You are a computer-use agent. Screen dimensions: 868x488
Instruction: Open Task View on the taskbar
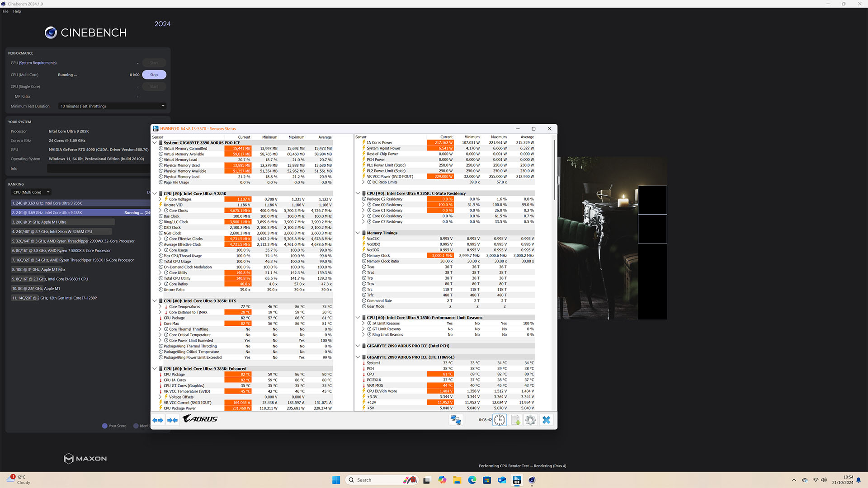[426, 480]
